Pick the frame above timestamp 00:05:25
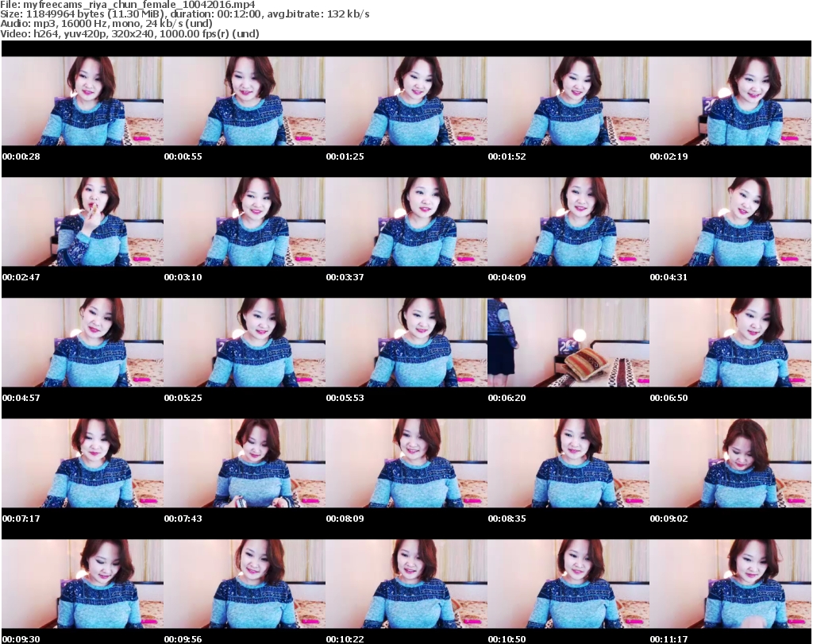 coord(245,343)
